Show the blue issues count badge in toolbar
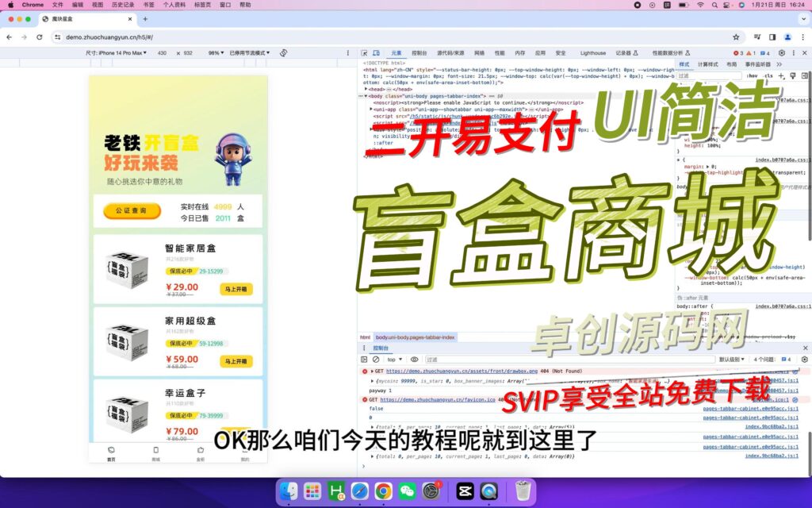Viewport: 812px width, 508px height. (x=765, y=53)
